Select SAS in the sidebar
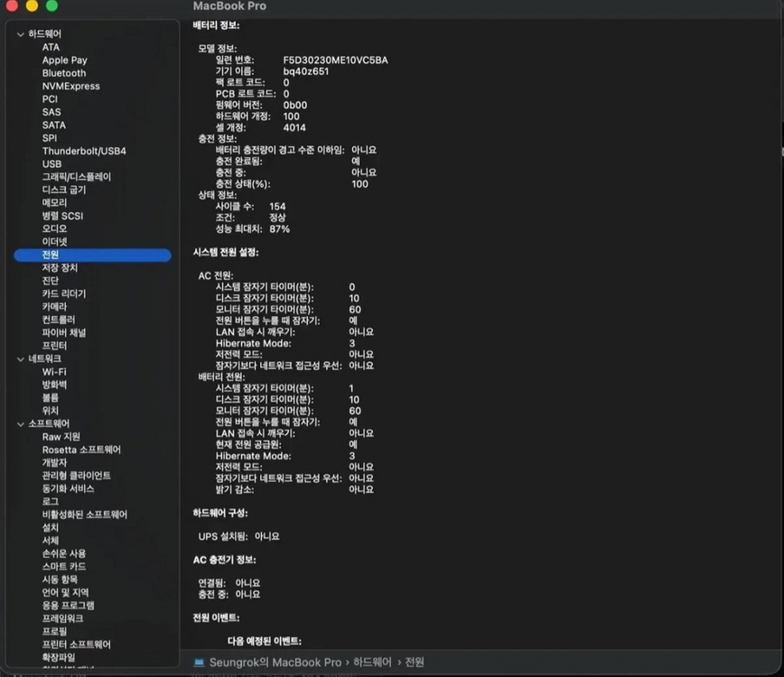784x677 pixels. click(x=51, y=112)
